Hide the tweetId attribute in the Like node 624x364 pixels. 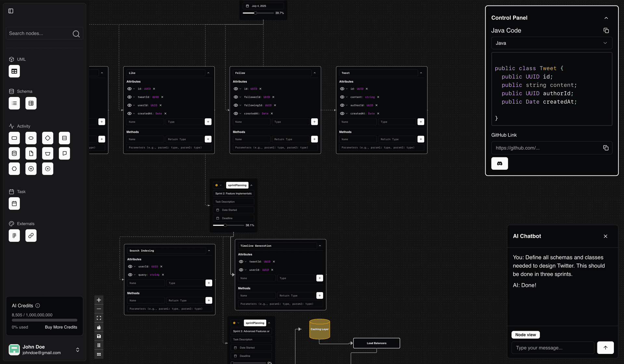[x=130, y=97]
